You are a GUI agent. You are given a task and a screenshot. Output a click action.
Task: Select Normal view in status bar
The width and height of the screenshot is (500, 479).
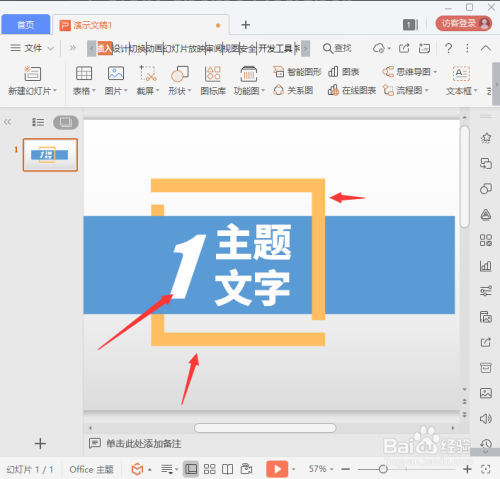coord(191,469)
